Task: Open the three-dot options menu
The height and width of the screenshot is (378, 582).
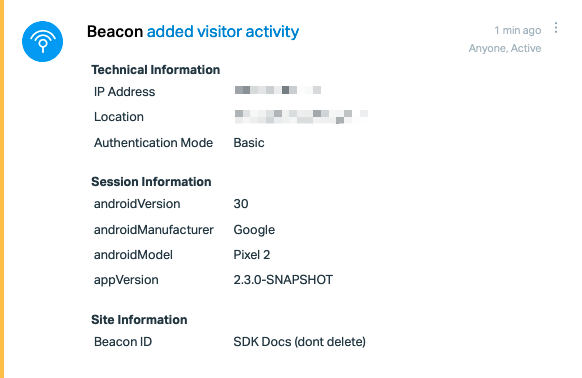Action: pos(556,28)
